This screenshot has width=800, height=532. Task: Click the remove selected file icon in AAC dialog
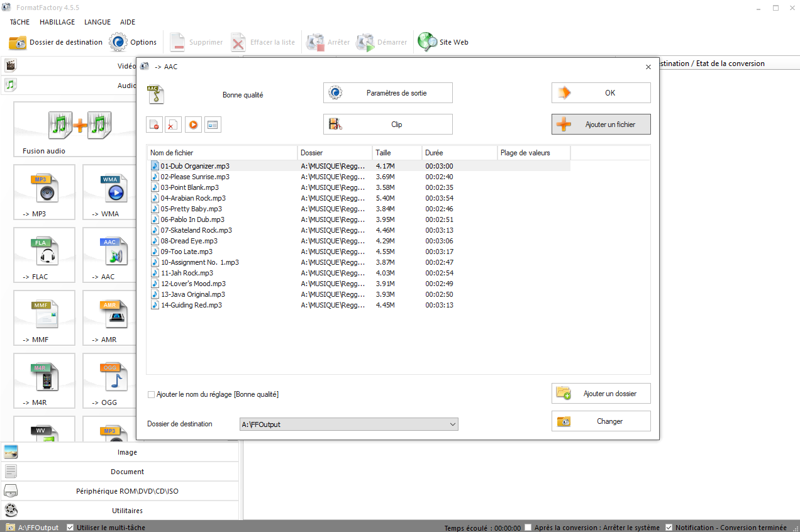point(154,125)
